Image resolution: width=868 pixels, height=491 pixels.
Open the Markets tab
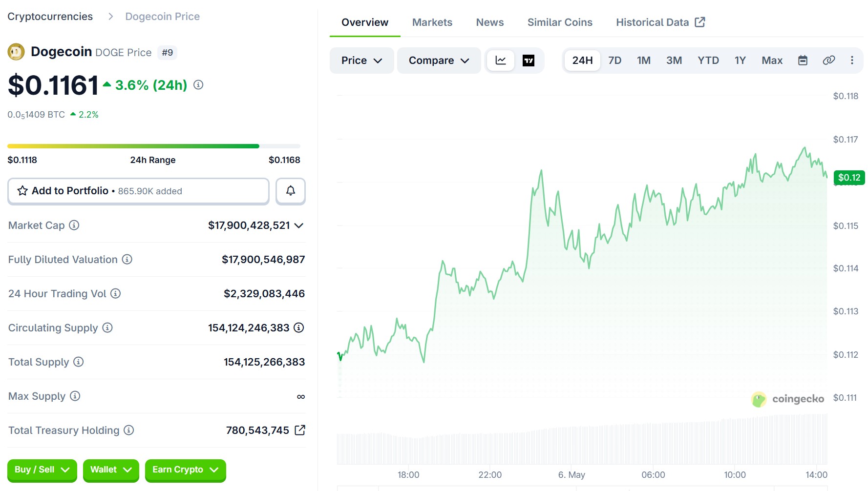(x=432, y=22)
